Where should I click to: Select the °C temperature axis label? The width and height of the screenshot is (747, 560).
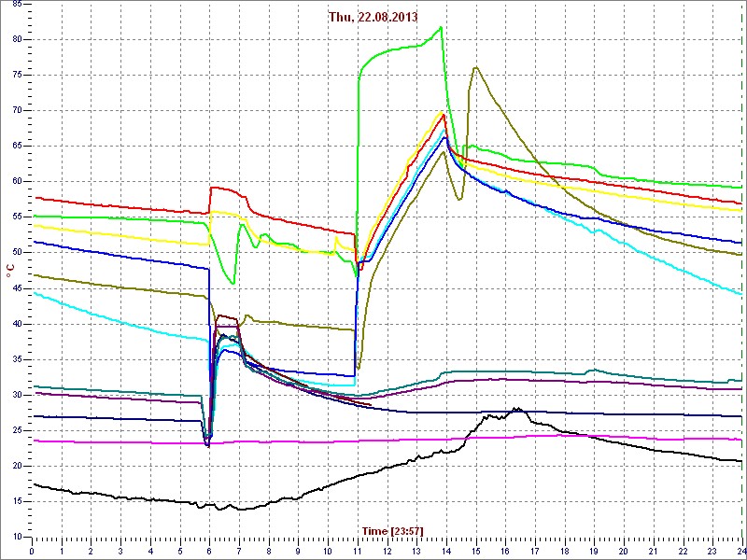coord(10,271)
